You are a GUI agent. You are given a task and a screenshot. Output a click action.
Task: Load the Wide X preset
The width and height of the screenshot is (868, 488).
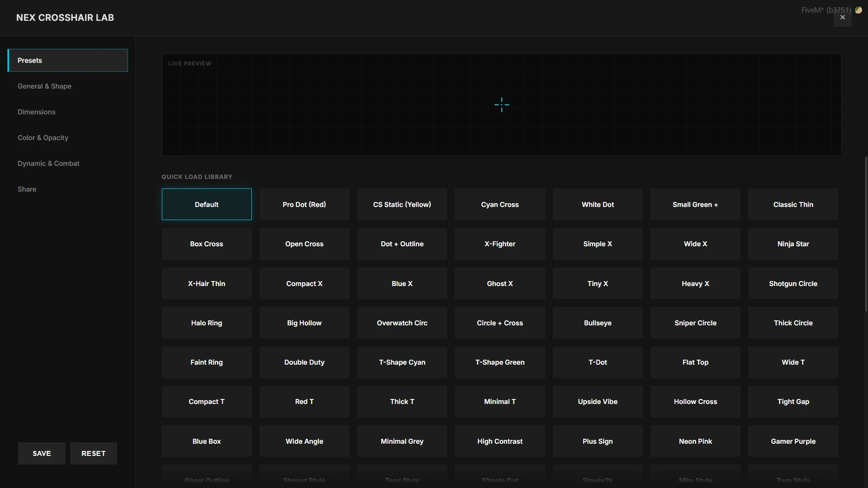(695, 244)
